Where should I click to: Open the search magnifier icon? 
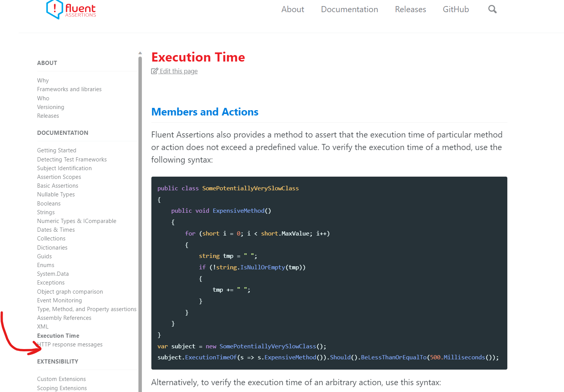point(492,9)
